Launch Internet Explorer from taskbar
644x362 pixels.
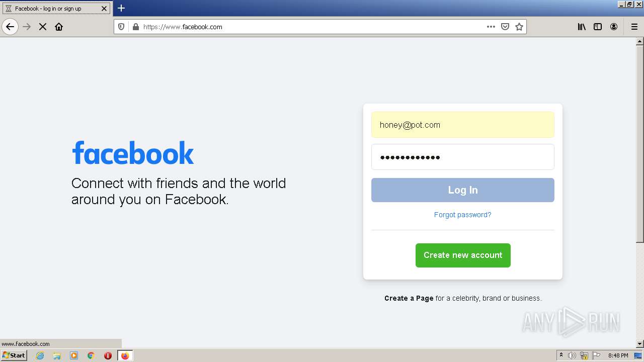pyautogui.click(x=40, y=355)
